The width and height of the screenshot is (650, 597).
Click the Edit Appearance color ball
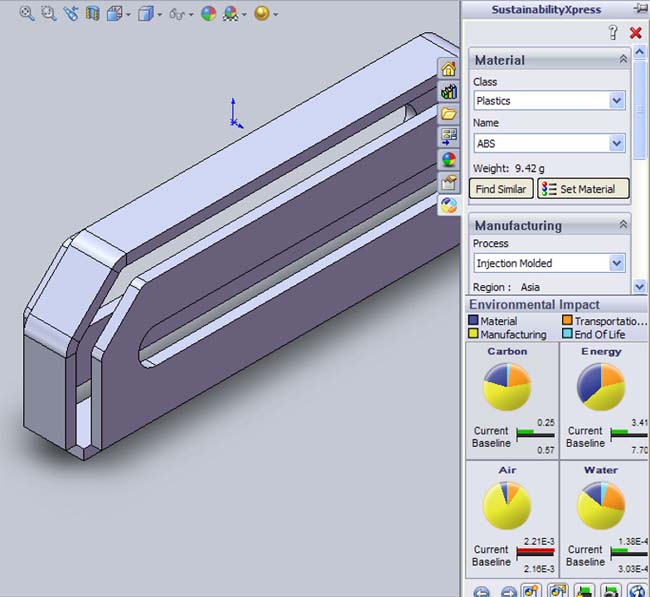(209, 14)
